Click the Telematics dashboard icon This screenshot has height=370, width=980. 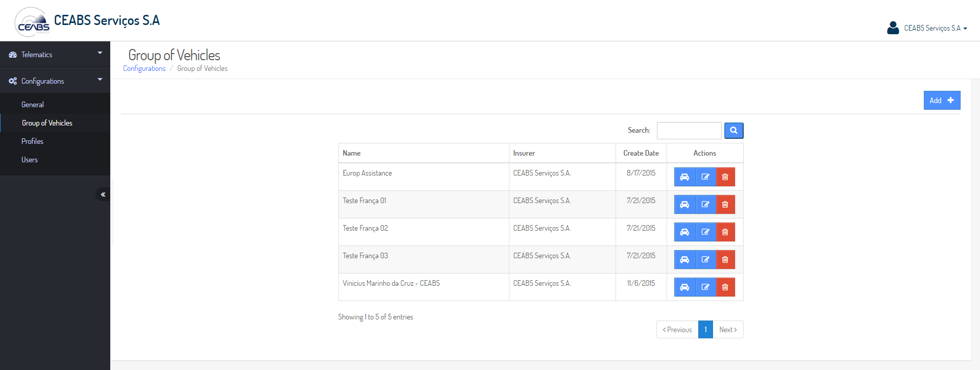coord(13,55)
